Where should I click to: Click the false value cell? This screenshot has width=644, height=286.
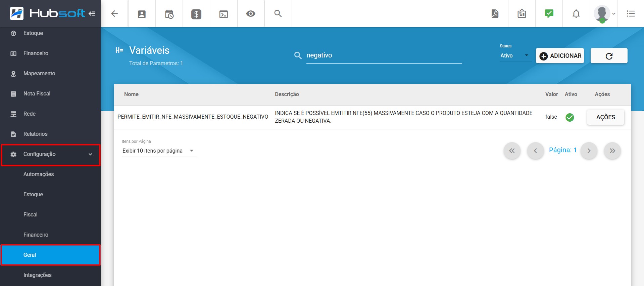coord(551,117)
